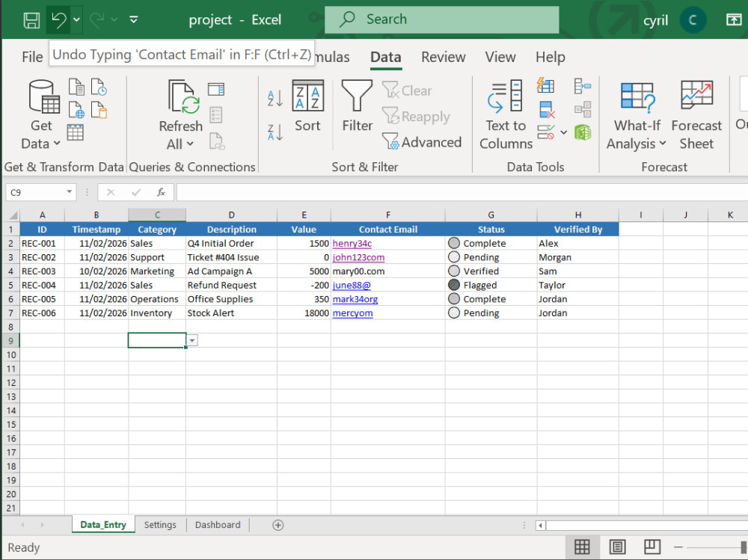This screenshot has height=560, width=748.
Task: Click the Insert Function fx button
Action: pos(161,192)
